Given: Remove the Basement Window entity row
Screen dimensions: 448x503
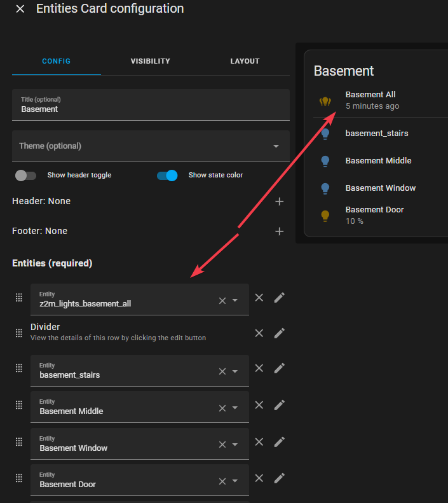Looking at the screenshot, I should 259,442.
